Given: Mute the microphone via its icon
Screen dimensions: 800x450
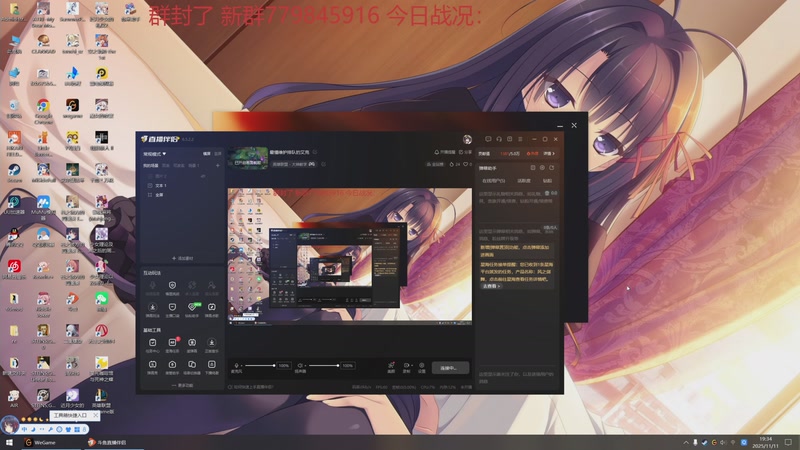Looking at the screenshot, I should pos(236,366).
